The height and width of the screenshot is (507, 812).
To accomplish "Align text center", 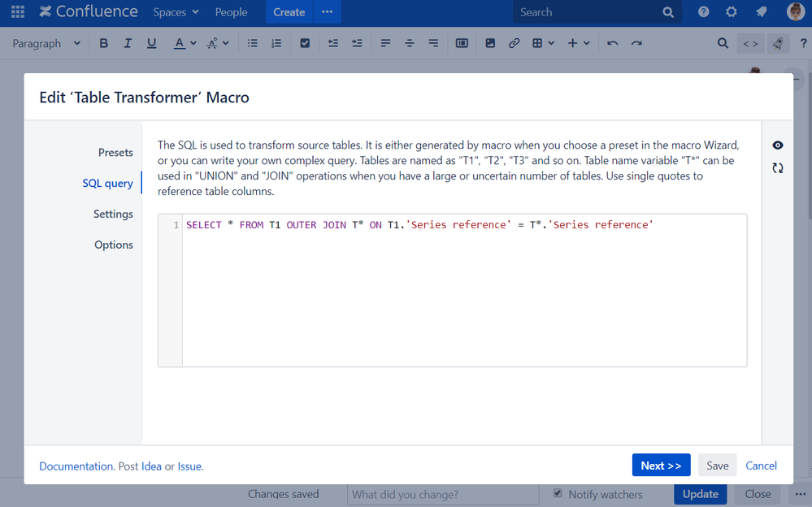I will [409, 44].
